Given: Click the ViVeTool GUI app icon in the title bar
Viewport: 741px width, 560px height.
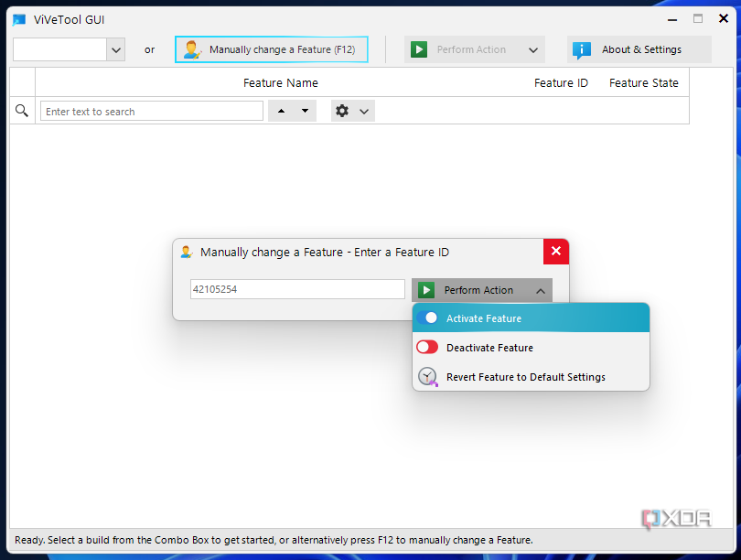Looking at the screenshot, I should click(x=19, y=20).
